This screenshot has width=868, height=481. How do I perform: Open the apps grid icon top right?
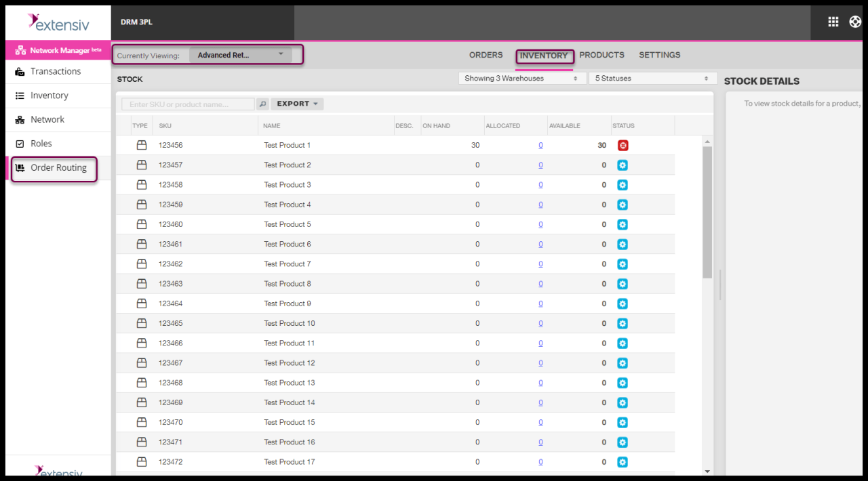833,21
